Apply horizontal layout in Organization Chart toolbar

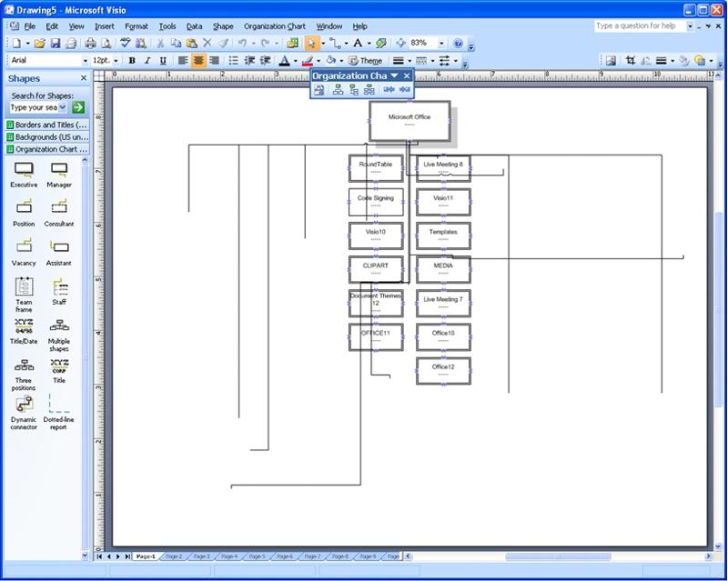point(338,90)
